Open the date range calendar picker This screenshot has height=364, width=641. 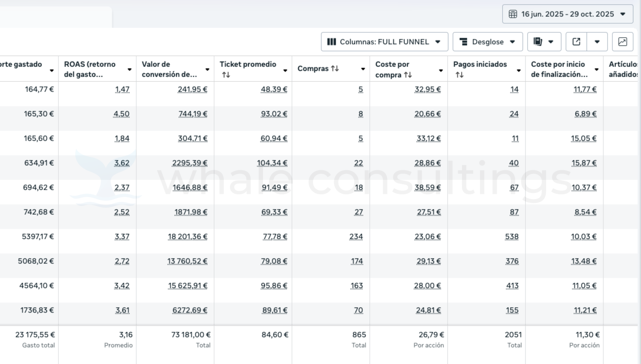567,14
